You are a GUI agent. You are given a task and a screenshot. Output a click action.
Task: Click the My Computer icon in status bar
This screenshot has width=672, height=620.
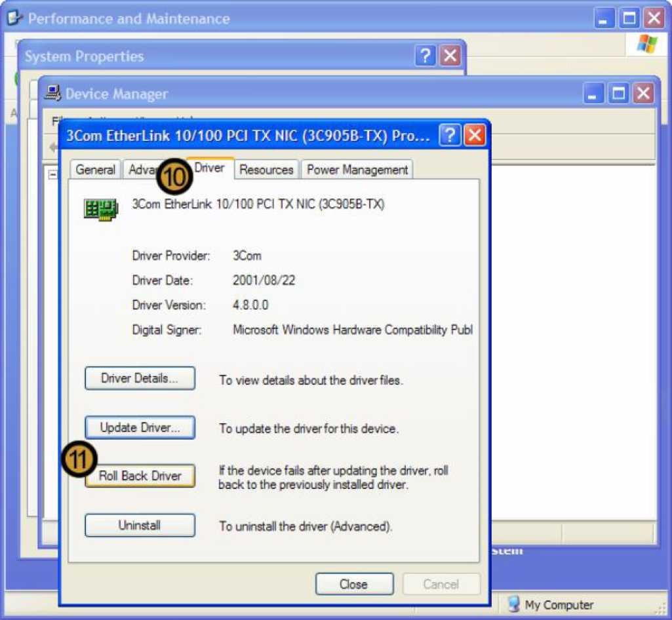[513, 604]
